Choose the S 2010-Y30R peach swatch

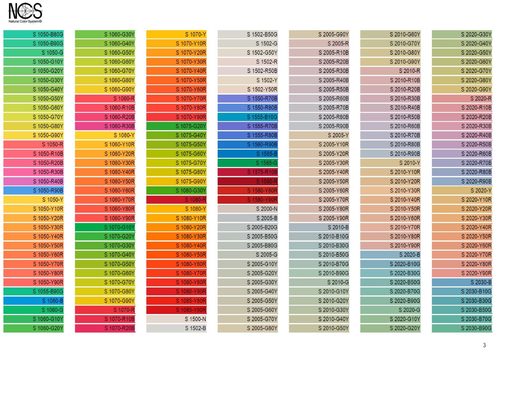391,190
